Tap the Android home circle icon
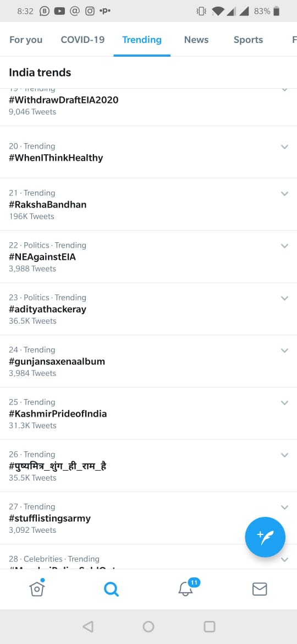This screenshot has width=297, height=644. 148,626
